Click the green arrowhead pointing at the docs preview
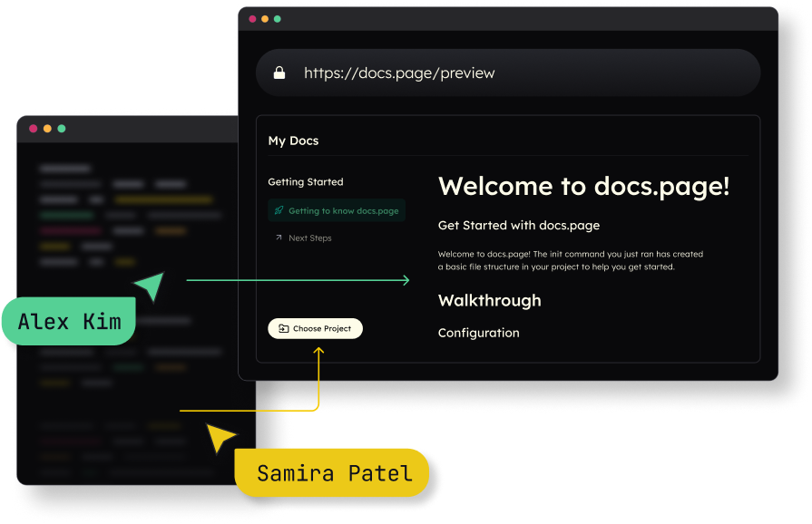 (x=404, y=280)
